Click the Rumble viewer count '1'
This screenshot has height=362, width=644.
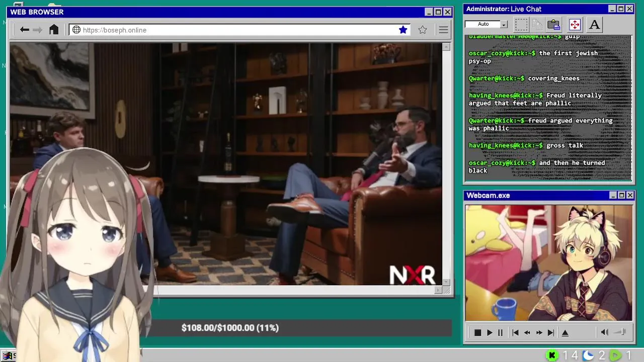coord(628,355)
